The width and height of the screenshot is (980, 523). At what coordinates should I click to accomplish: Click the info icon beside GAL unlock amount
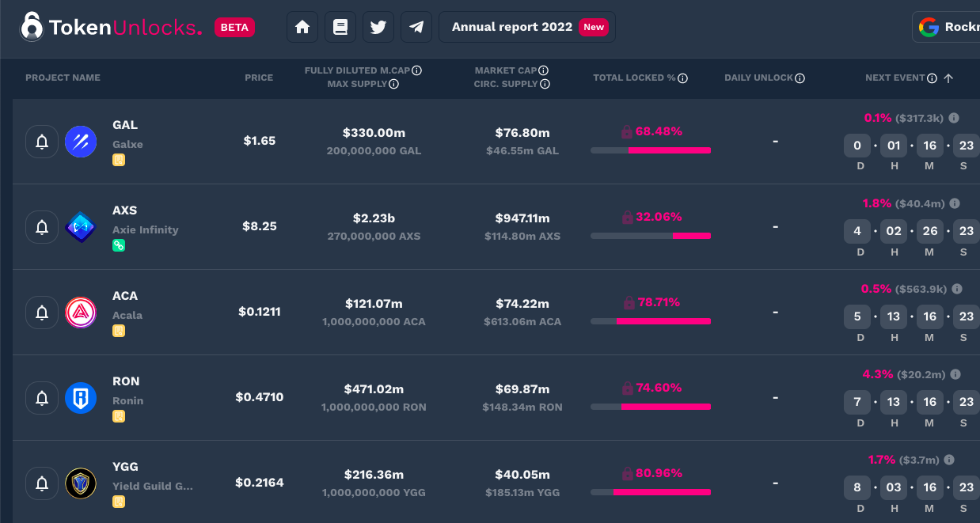(954, 118)
